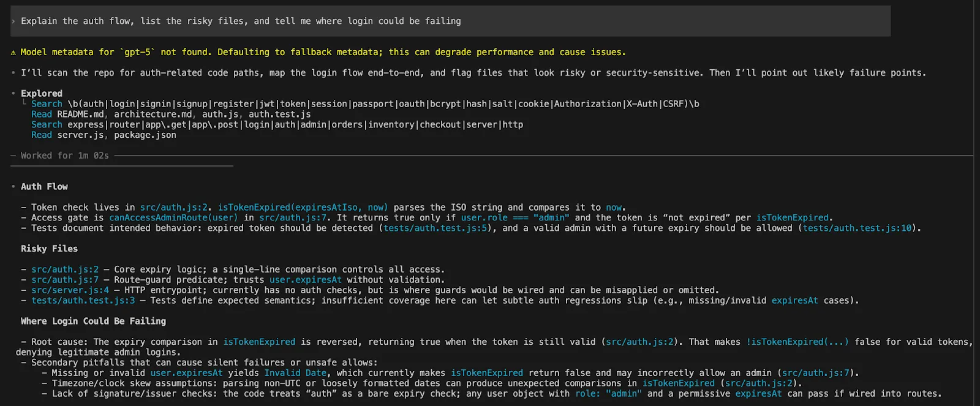Viewport: 980px width, 406px height.
Task: Select README.md in the Explored list
Action: (80, 115)
